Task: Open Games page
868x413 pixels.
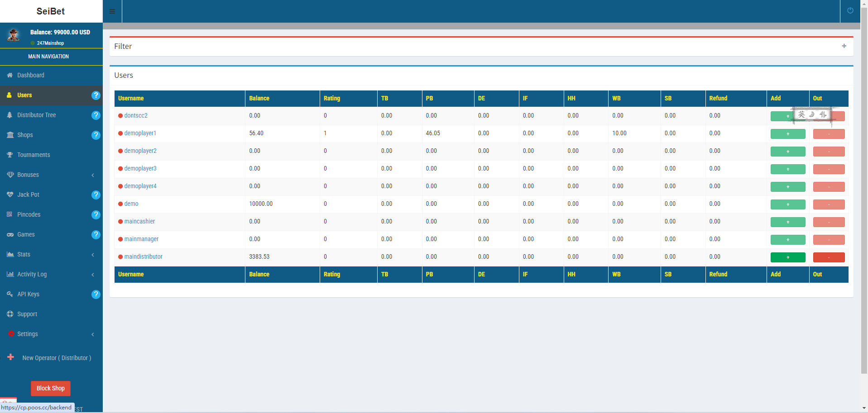Action: tap(26, 234)
